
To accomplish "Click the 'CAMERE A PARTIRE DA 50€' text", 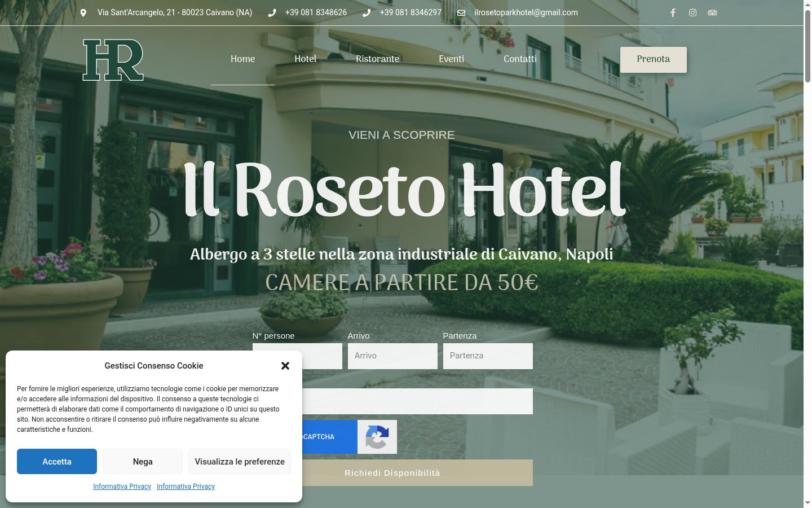I will pos(401,282).
